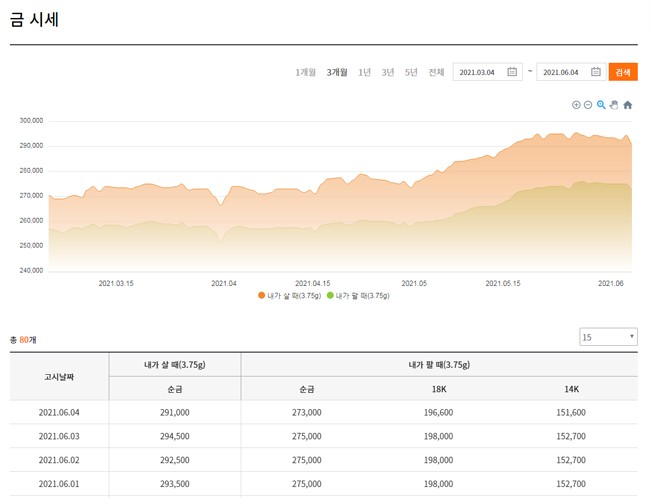Screen dimensions: 650x498
Task: Activate the hand panning tool
Action: click(614, 105)
